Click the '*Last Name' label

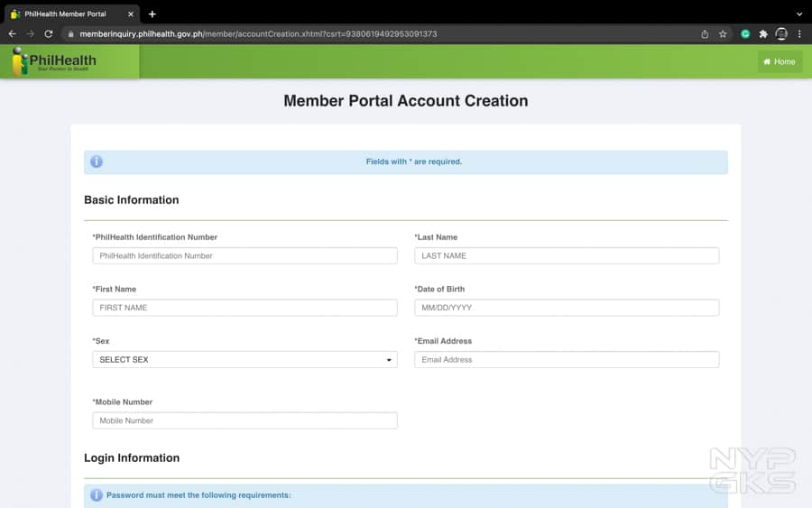[x=436, y=237]
